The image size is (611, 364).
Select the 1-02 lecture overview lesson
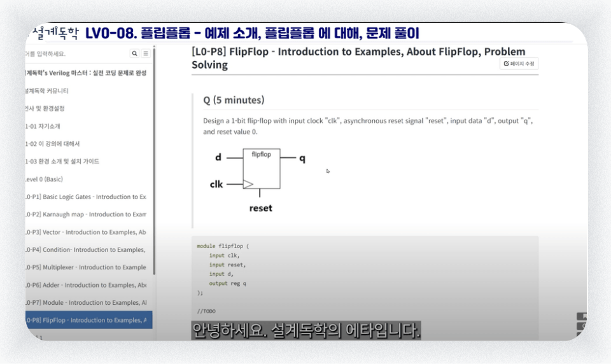pos(53,144)
